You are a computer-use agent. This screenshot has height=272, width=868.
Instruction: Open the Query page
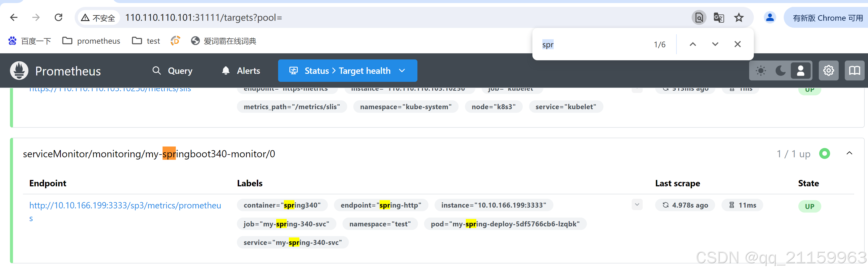(172, 71)
